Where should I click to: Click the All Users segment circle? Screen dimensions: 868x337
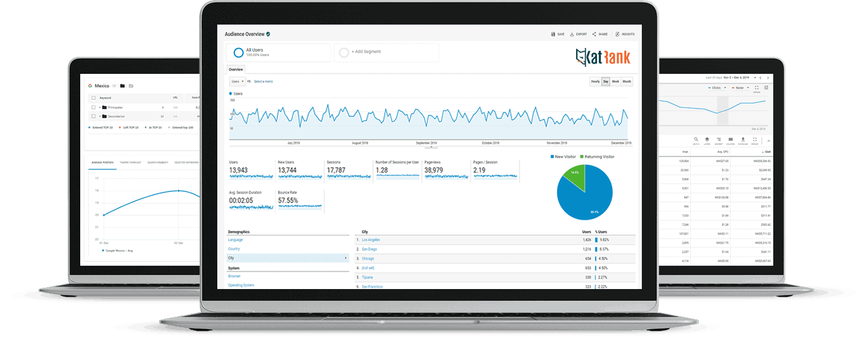pos(239,52)
